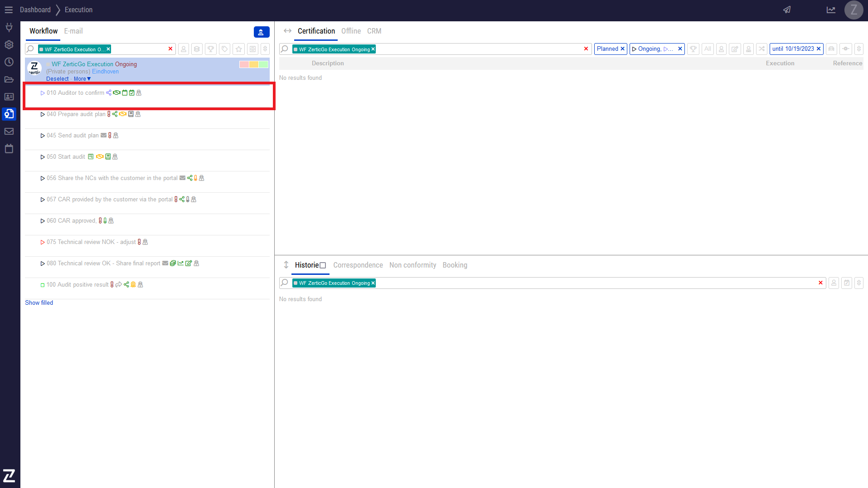The width and height of the screenshot is (868, 488).
Task: Click the Show filled link
Action: pos(39,303)
